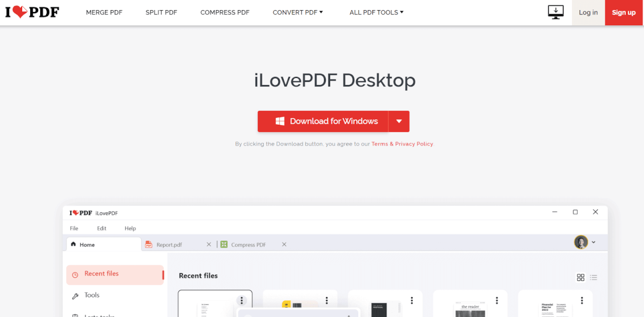The height and width of the screenshot is (317, 644).
Task: Expand the ALL PDF TOOLS menu
Action: pyautogui.click(x=376, y=12)
